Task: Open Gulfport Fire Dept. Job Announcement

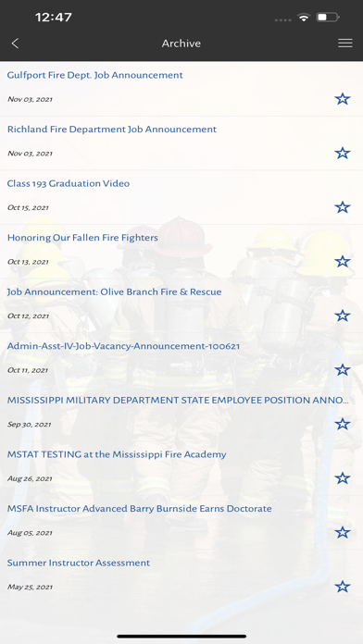Action: pos(95,75)
